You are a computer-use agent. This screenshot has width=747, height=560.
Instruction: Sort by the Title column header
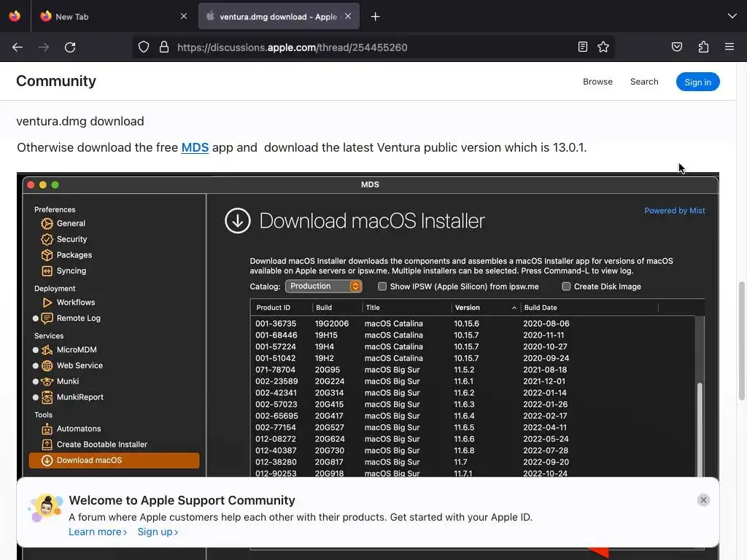407,308
